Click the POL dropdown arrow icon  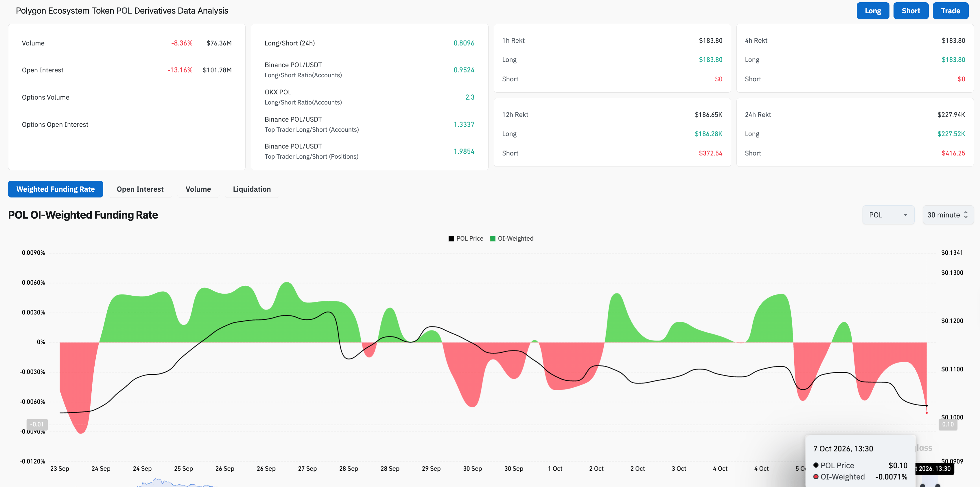point(905,215)
